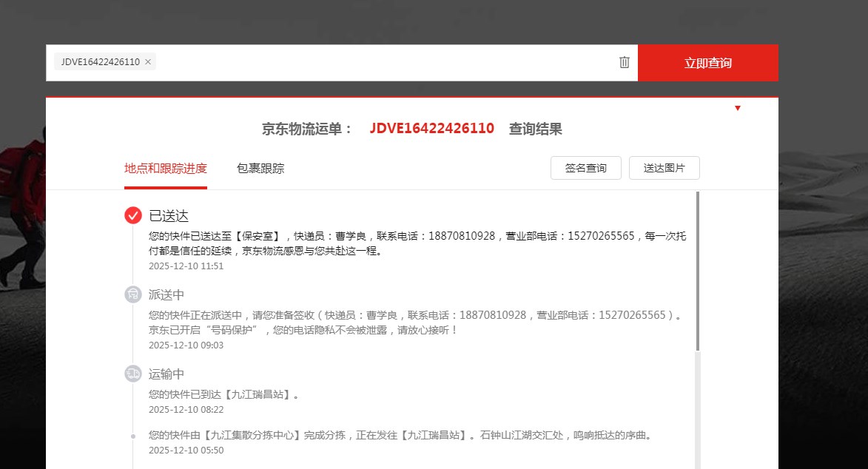Focus the tracking number input field

tap(385, 62)
